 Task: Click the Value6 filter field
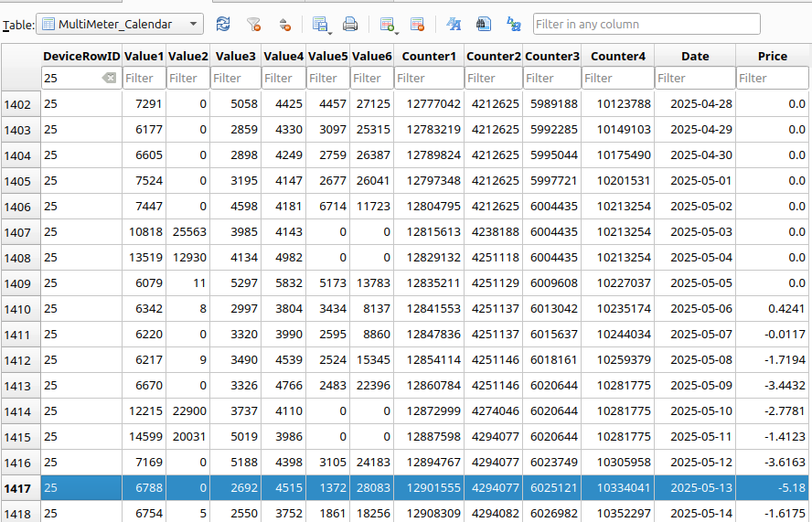tap(372, 79)
